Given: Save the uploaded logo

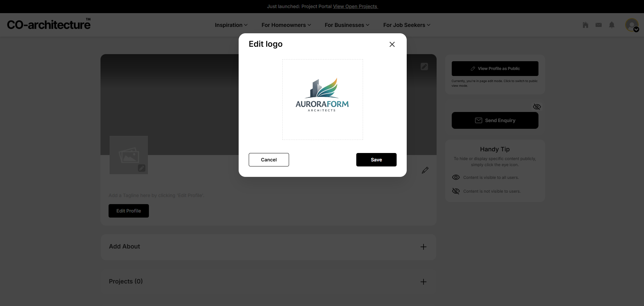Looking at the screenshot, I should click(x=376, y=160).
